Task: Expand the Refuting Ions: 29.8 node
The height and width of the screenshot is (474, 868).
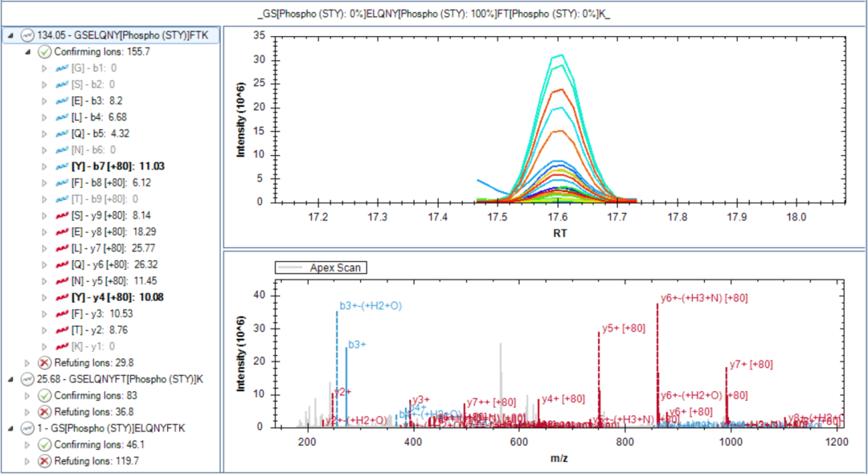Action: point(27,363)
